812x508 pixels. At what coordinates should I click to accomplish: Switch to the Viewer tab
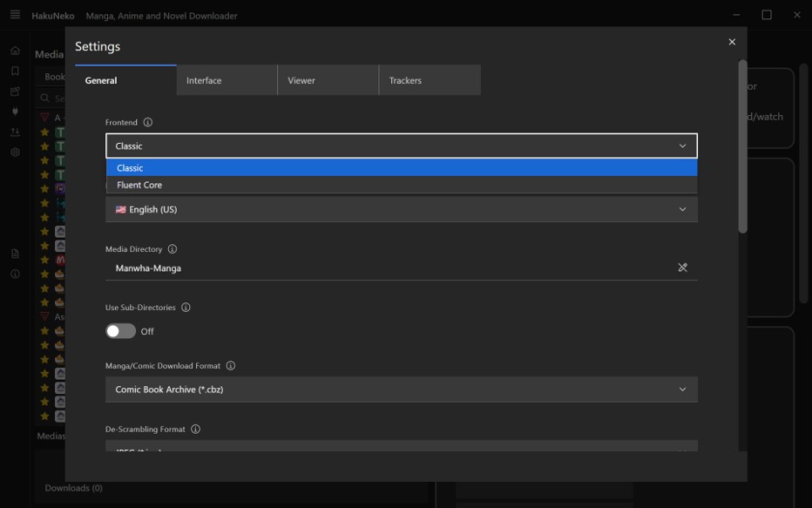click(x=328, y=80)
